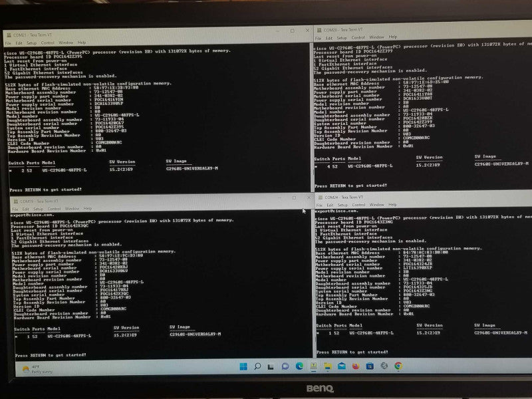Click the COM21 Tera Term title icon
Viewport: 532px width, 399px height.
click(9, 35)
